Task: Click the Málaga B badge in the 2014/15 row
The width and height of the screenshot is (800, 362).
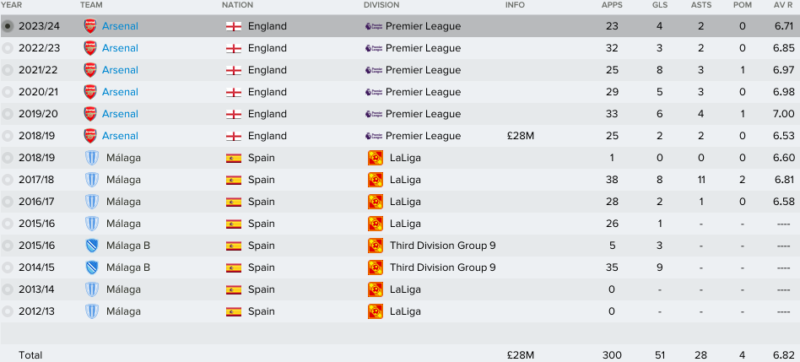Action: tap(92, 267)
